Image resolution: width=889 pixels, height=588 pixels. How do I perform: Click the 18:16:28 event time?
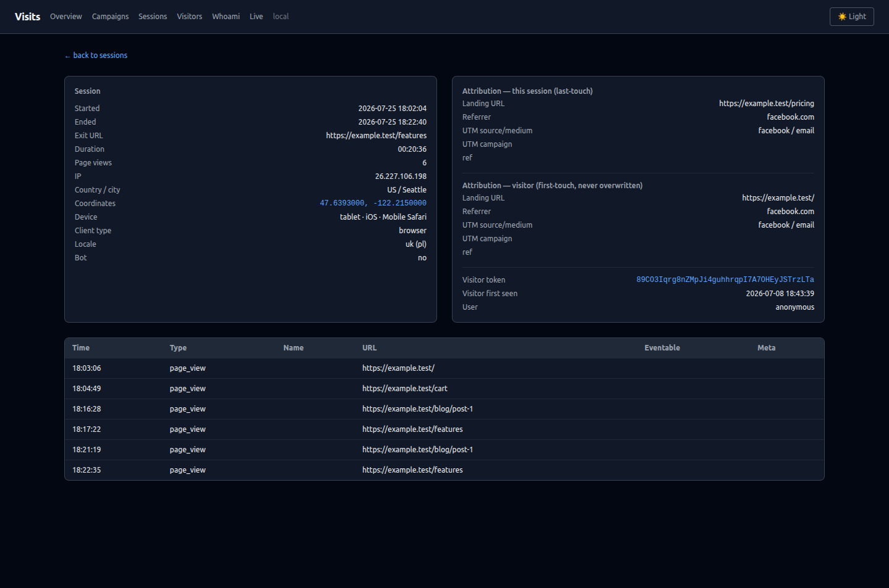coord(86,409)
